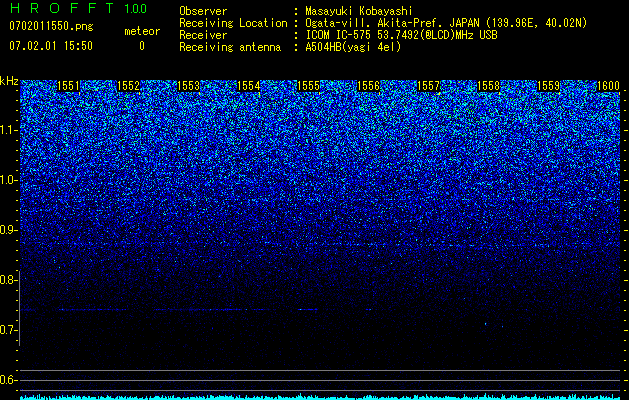Click the Receiving Location label
The height and width of the screenshot is (400, 629).
click(233, 23)
